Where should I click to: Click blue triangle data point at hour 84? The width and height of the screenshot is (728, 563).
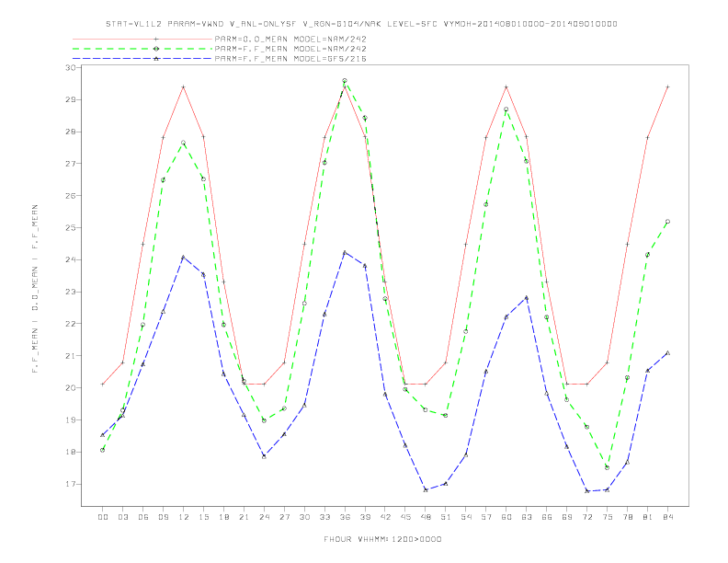pos(667,353)
